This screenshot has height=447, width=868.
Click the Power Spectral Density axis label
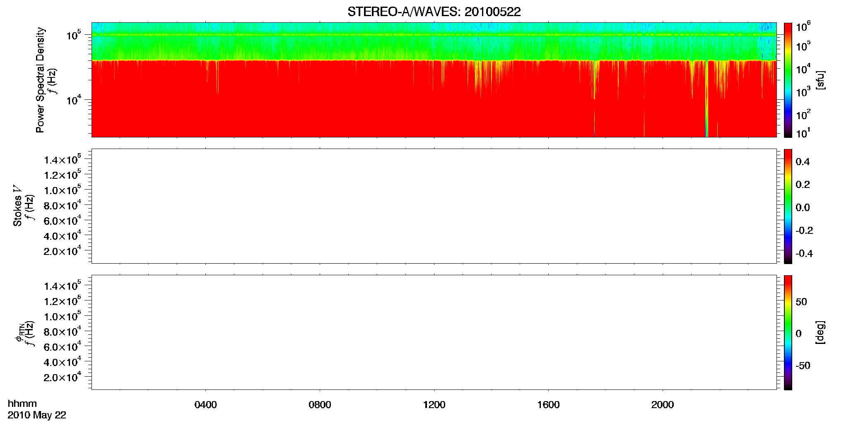pyautogui.click(x=40, y=80)
